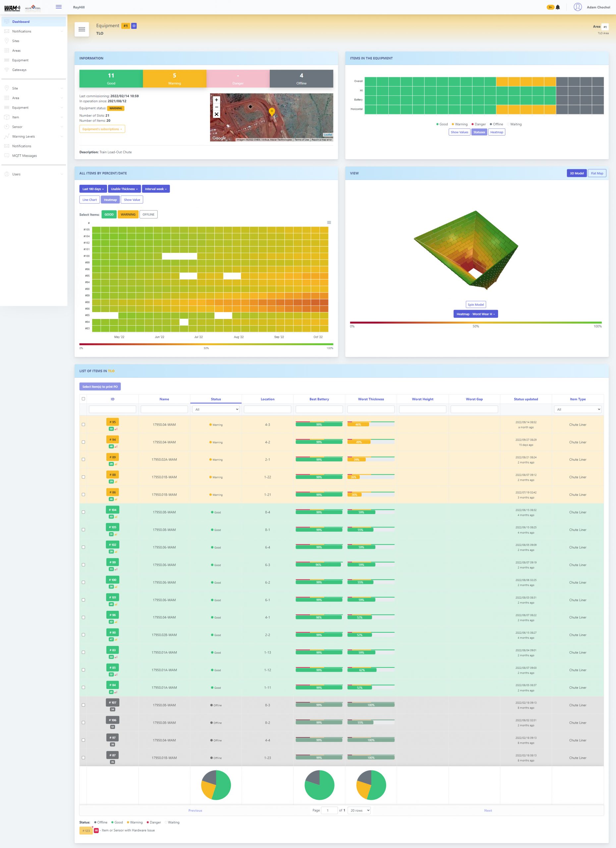Open the Last 180 days dropdown

pos(93,189)
